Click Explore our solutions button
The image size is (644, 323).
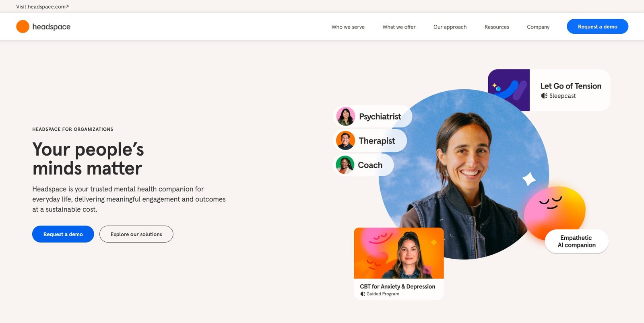pos(136,234)
